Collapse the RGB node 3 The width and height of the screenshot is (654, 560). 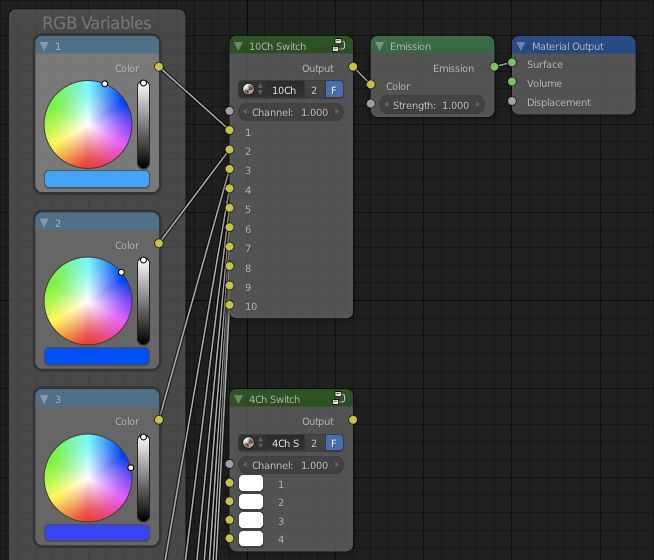click(x=44, y=399)
